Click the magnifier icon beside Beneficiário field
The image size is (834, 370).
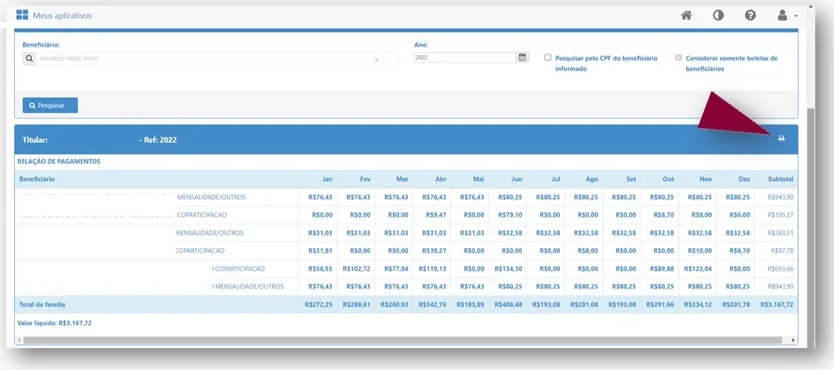pos(29,59)
